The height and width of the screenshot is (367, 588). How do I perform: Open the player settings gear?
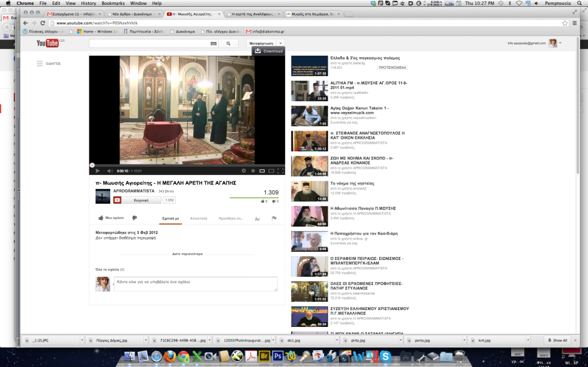click(x=244, y=170)
